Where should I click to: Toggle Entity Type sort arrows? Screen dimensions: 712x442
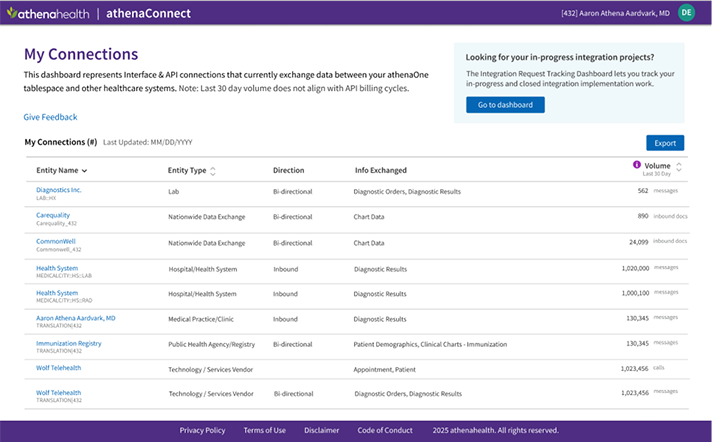click(213, 171)
